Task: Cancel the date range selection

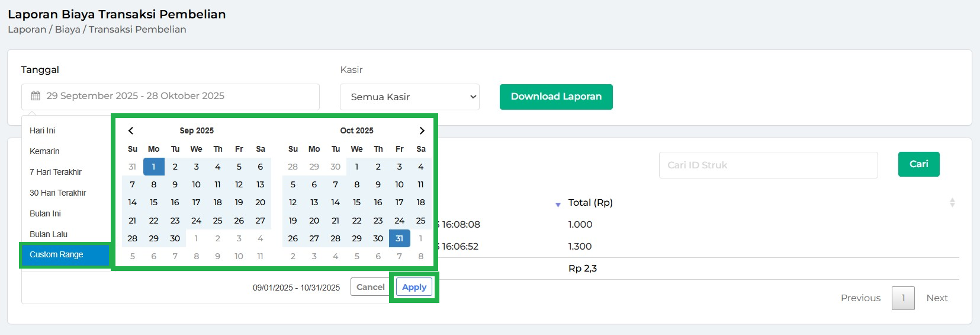Action: point(370,287)
